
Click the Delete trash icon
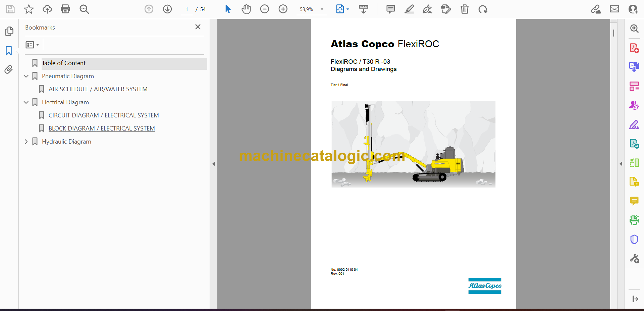click(x=465, y=9)
